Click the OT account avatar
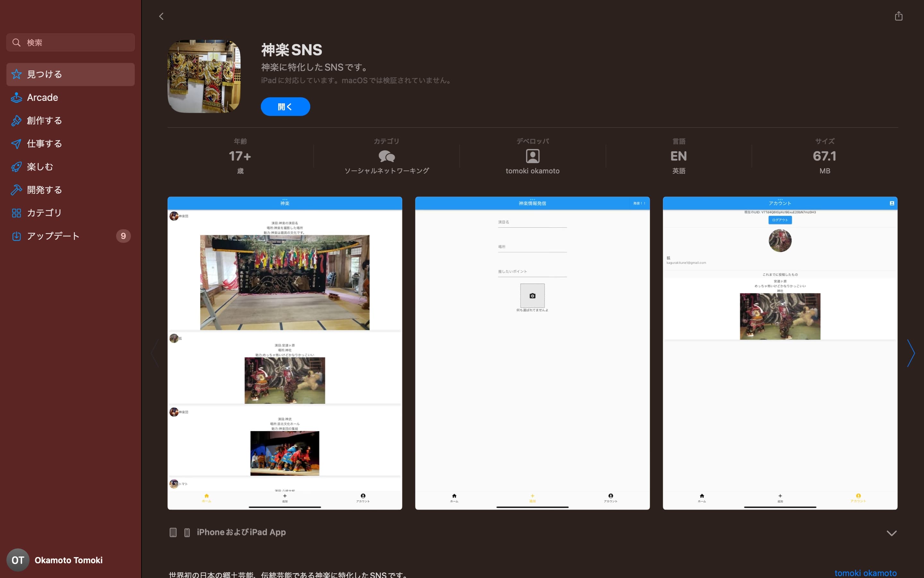Screen dimensions: 924x578 [x=18, y=560]
